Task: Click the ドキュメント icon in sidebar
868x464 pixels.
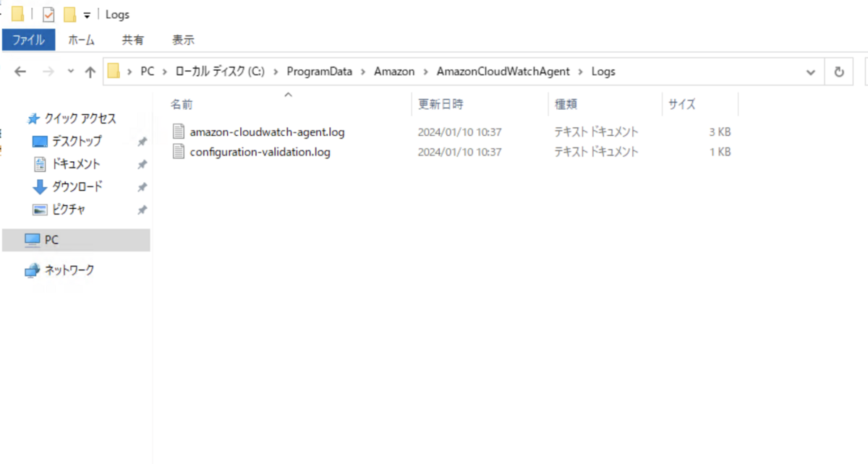Action: (40, 164)
